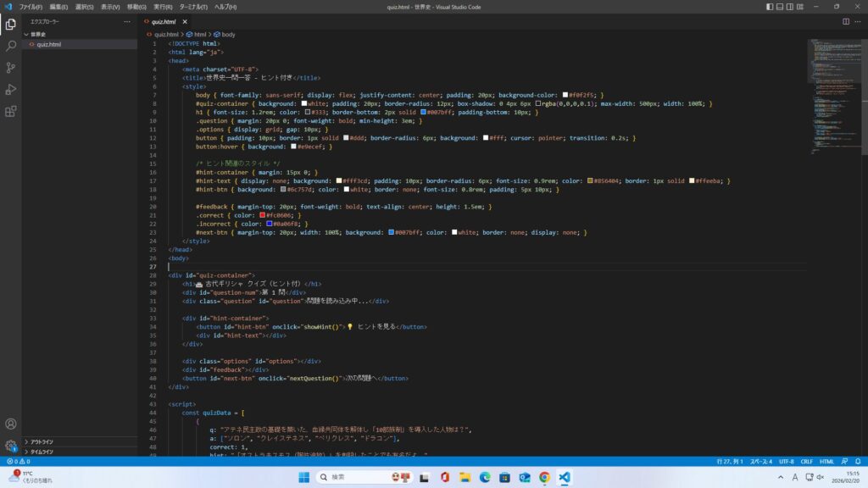Collapse the 世界史 folder in Explorer

coord(38,34)
